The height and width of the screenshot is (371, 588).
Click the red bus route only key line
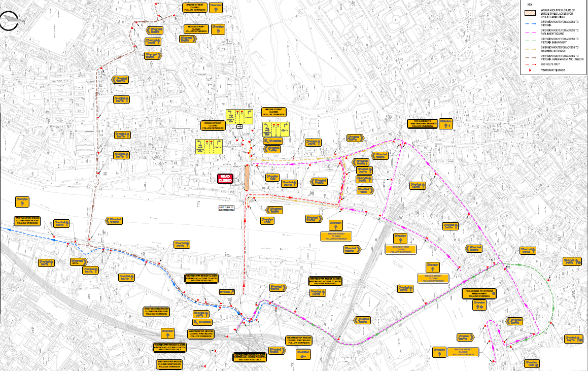530,64
